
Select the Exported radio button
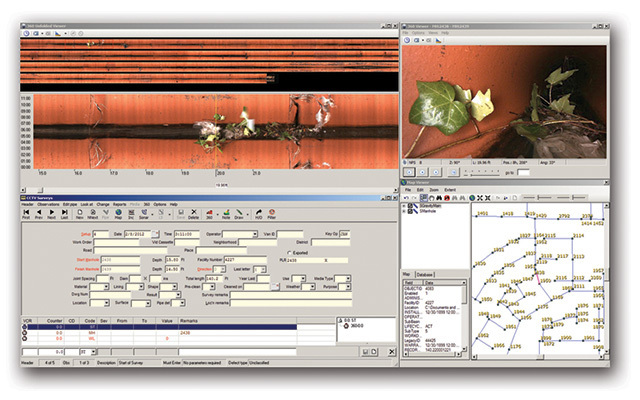[289, 250]
